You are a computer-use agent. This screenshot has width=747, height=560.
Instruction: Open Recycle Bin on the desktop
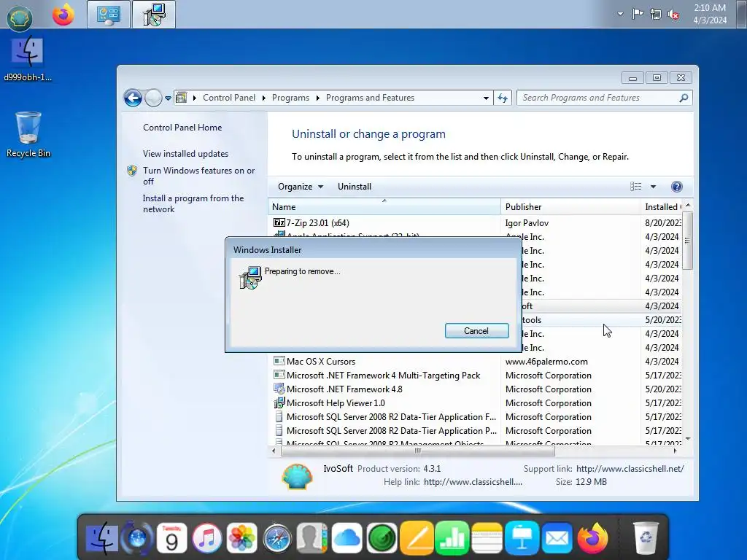[28, 134]
